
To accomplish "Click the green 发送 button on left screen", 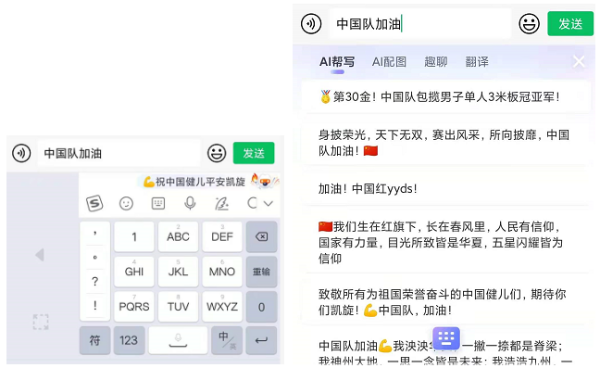I will pos(254,153).
